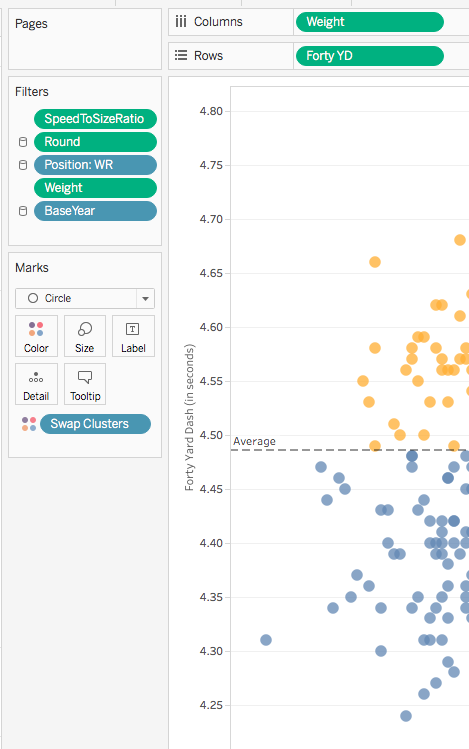Select the Swap Clusters pill
This screenshot has width=469, height=749.
96,424
